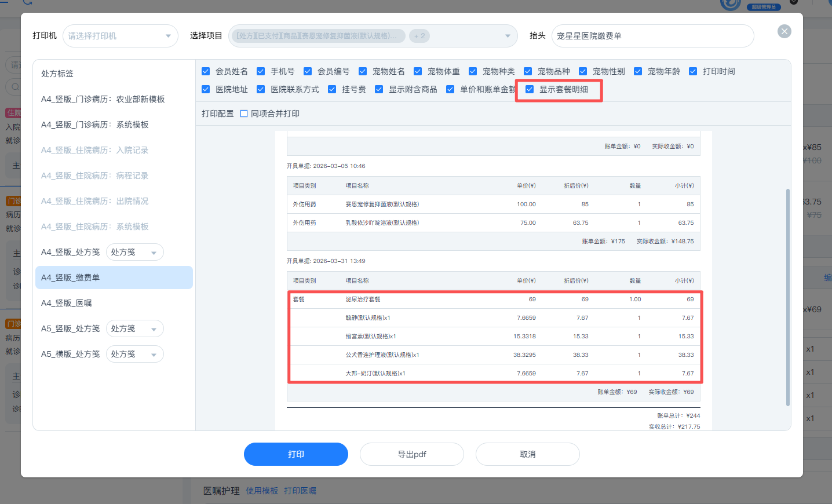
Task: Expand the 选择项目 multi-select dropdown
Action: [507, 36]
